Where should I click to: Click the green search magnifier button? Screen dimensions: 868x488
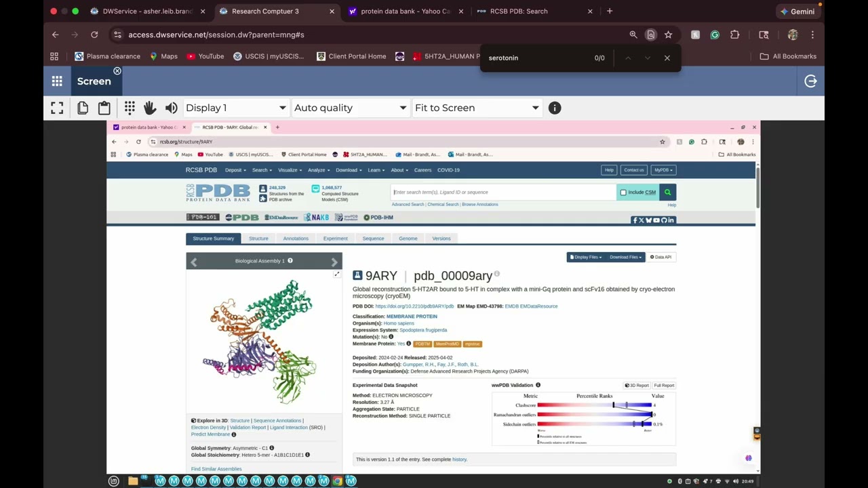(667, 192)
